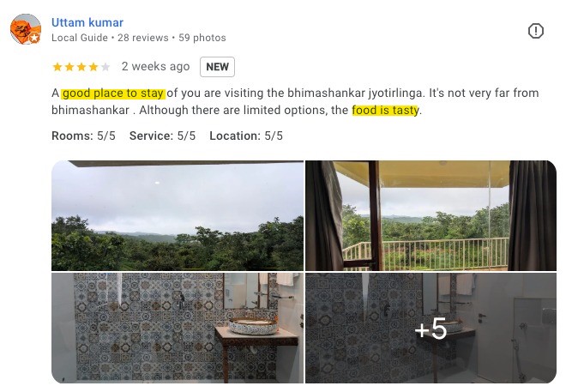Click the highlighted 'good place to stay' phrase
Image resolution: width=566 pixels, height=392 pixels.
[x=113, y=93]
